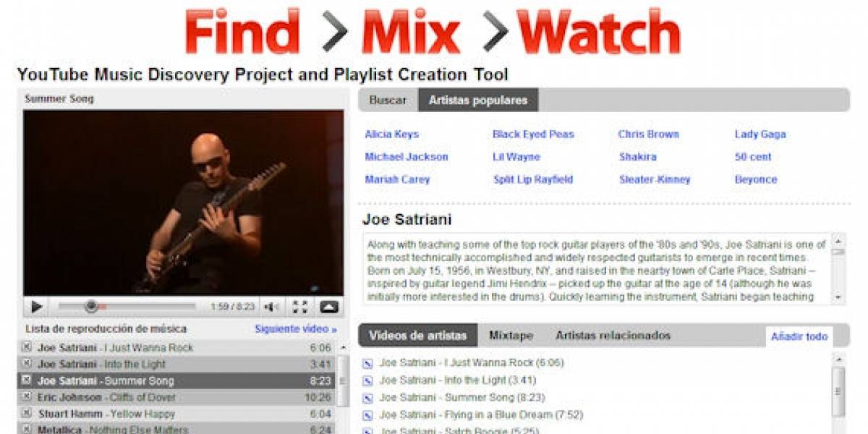
Task: Add 'Satch Boogie' via its icon
Action: click(x=367, y=430)
